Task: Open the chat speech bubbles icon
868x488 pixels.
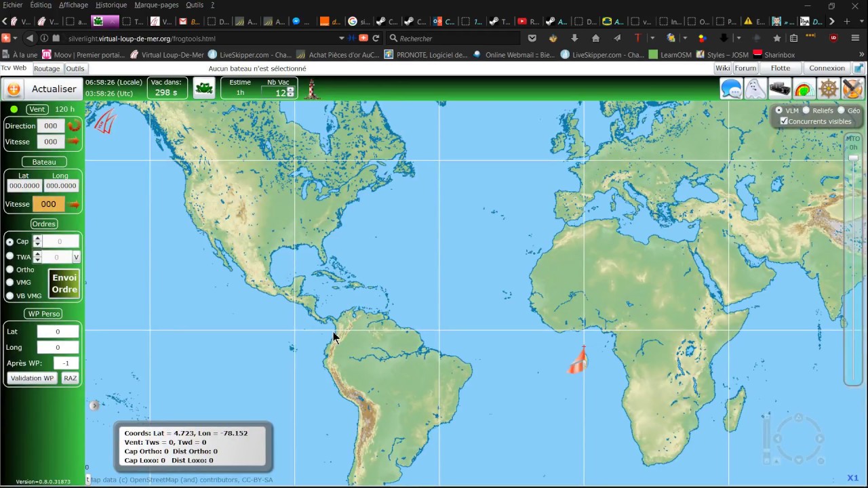Action: [731, 89]
